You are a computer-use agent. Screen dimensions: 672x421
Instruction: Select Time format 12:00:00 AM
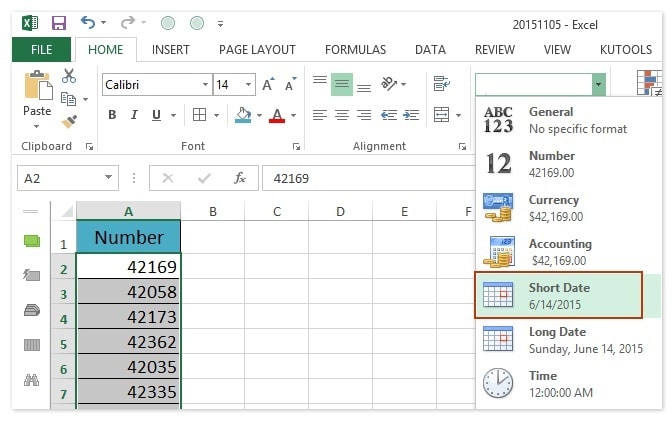tap(568, 384)
